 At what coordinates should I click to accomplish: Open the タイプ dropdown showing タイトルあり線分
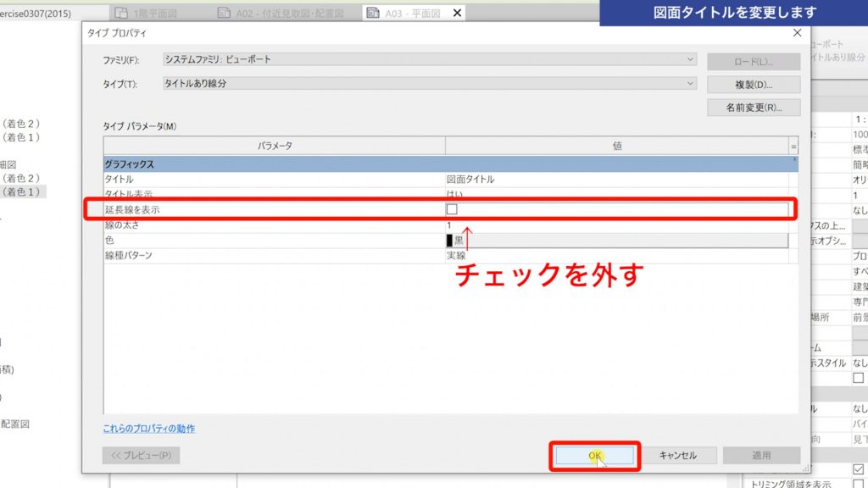point(690,82)
